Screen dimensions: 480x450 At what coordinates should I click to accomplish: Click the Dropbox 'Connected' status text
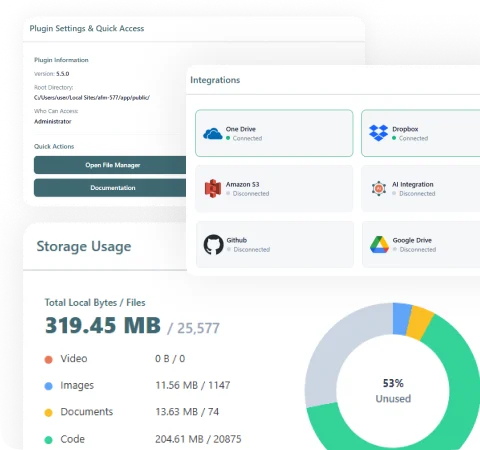413,138
